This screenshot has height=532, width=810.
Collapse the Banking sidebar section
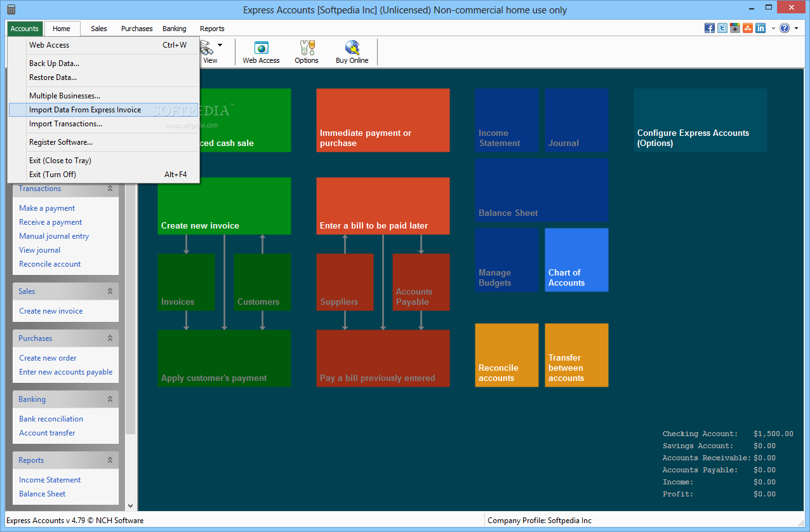click(110, 399)
